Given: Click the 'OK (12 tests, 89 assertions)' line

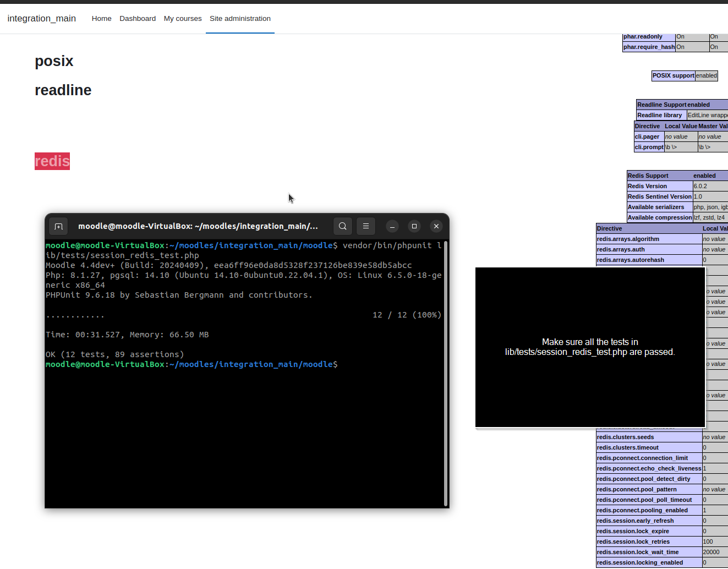Looking at the screenshot, I should click(x=115, y=354).
